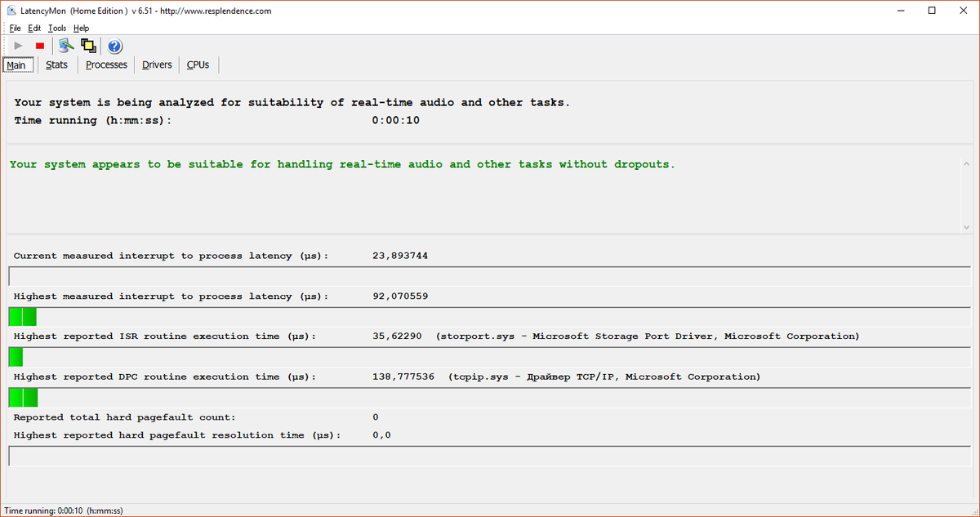Viewport: 980px width, 517px height.
Task: Click the 'Reported total hard pagefault count' label
Action: click(124, 417)
